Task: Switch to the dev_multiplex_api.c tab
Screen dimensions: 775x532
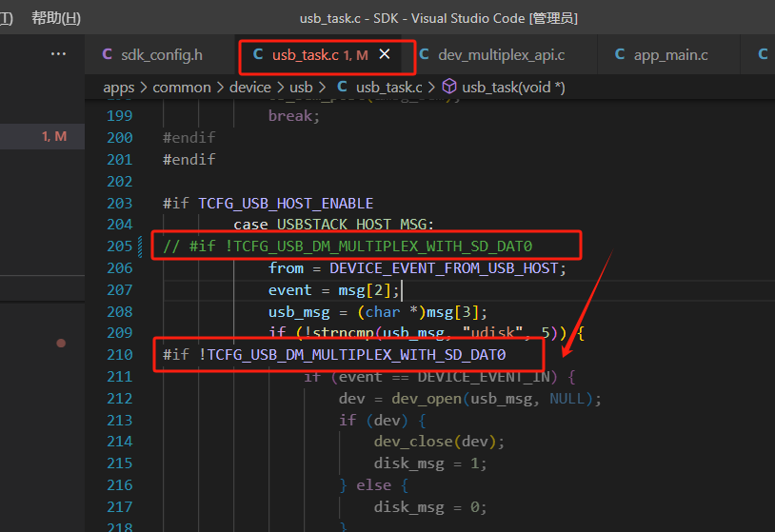Action: pos(501,55)
